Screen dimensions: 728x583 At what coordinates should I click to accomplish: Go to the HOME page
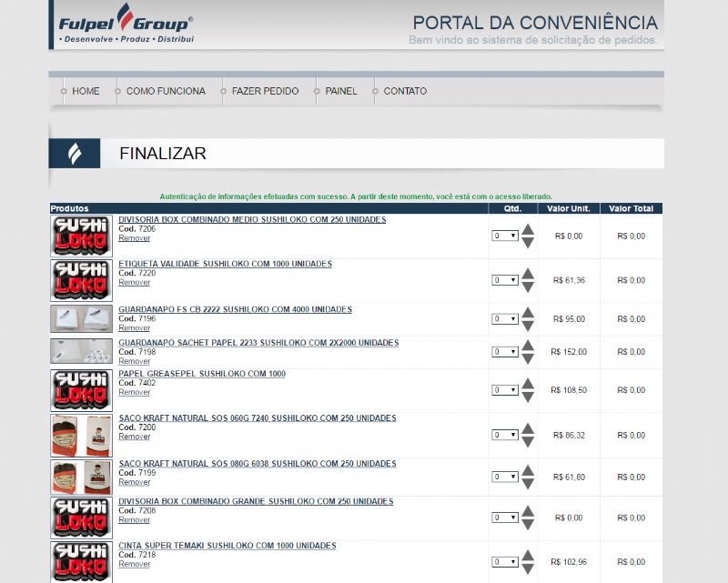(x=86, y=91)
